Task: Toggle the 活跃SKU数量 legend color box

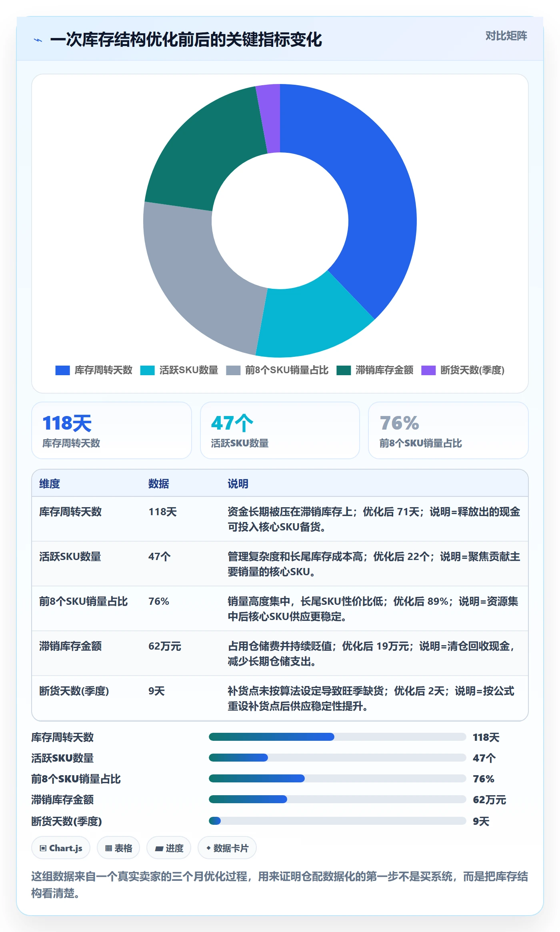Action: (x=147, y=370)
